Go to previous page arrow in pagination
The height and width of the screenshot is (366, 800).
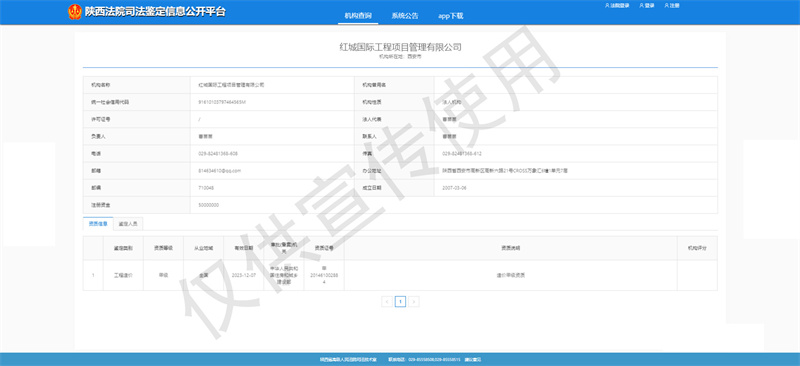[387, 302]
